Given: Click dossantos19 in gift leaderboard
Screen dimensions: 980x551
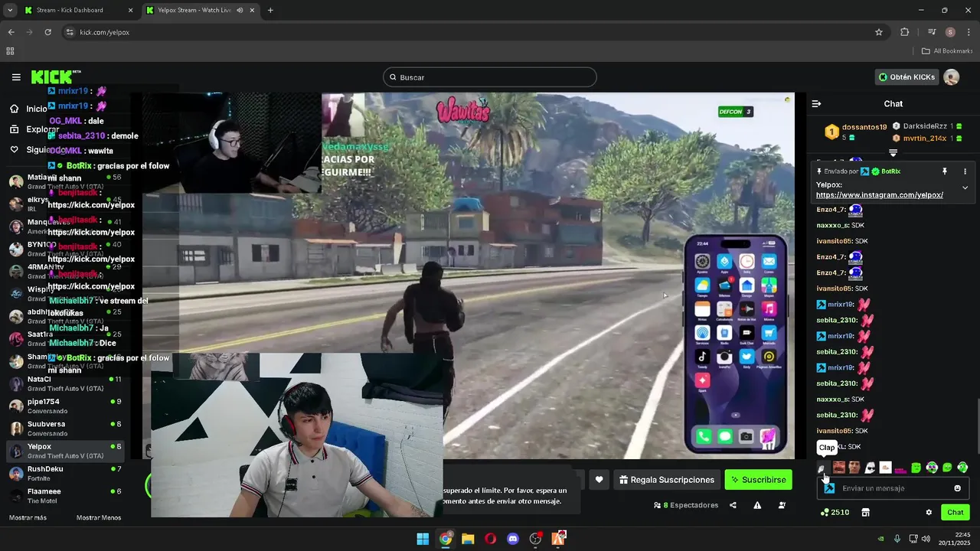Looking at the screenshot, I should pos(864,127).
